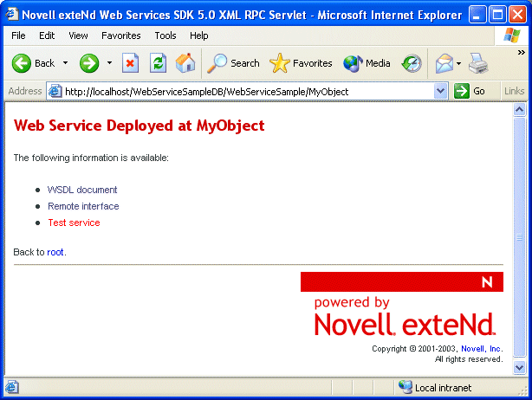
Task: Click the IE page icon in status bar
Action: [x=12, y=387]
